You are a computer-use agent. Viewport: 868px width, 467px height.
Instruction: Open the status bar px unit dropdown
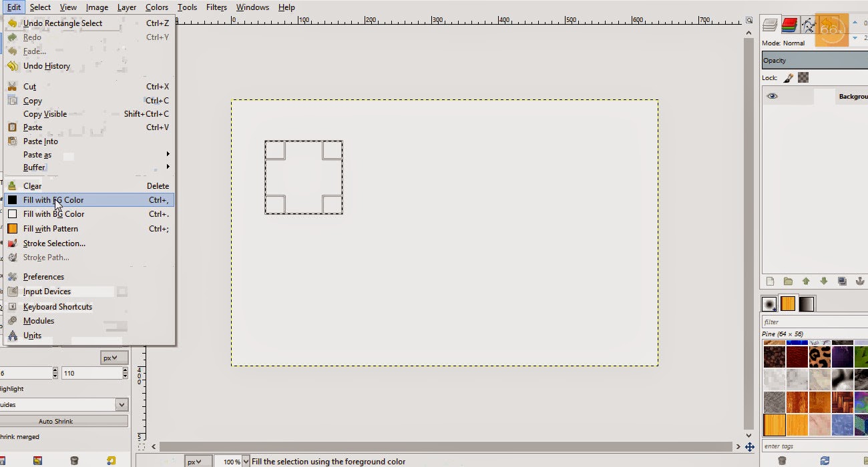199,462
